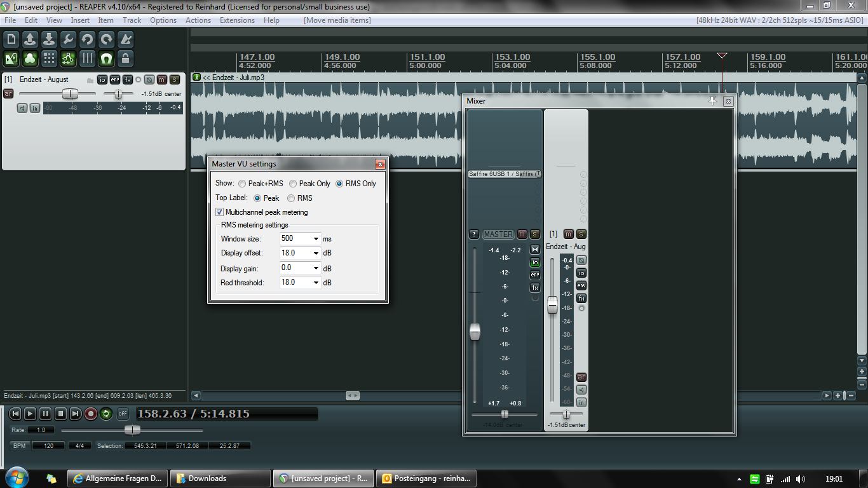Click the MASTER label button in Mixer
This screenshot has width=868, height=488.
click(498, 234)
